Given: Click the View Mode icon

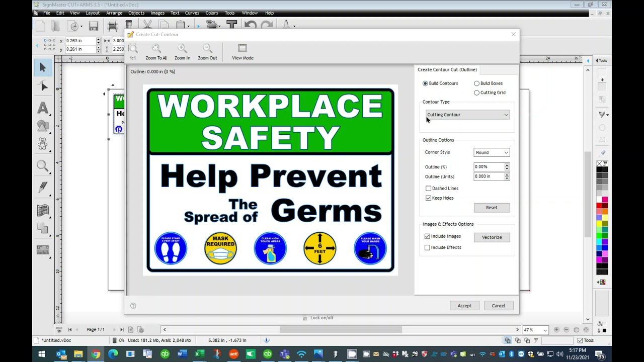Looking at the screenshot, I should click(243, 48).
